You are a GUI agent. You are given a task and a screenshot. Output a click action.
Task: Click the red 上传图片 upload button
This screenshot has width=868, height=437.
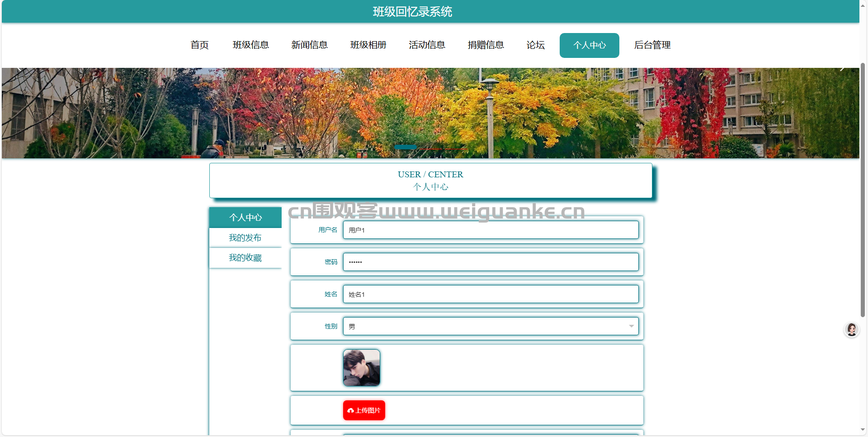364,410
